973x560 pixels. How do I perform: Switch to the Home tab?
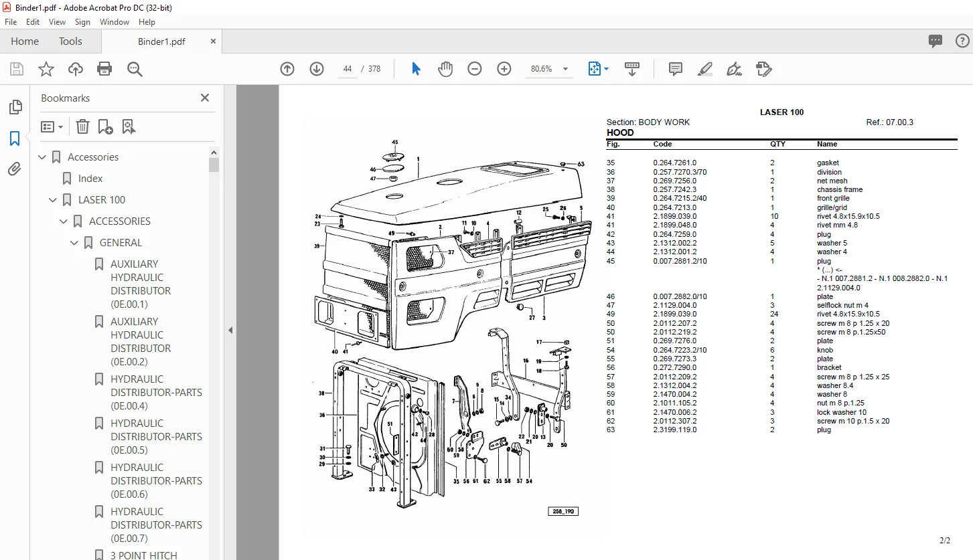pyautogui.click(x=25, y=41)
